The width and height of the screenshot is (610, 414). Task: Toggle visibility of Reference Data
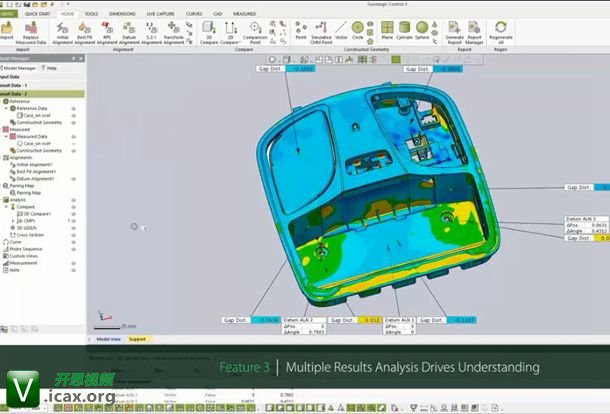pyautogui.click(x=73, y=109)
